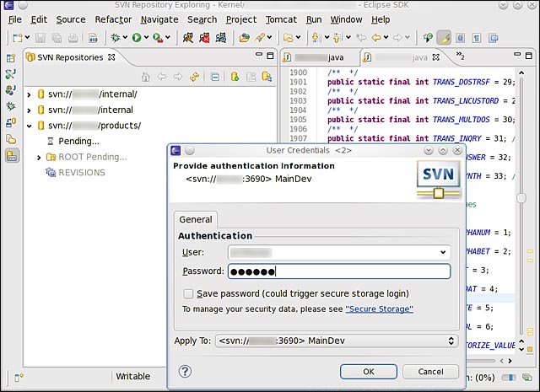Image resolution: width=540 pixels, height=392 pixels.
Task: Open the Refactor menu
Action: (113, 19)
